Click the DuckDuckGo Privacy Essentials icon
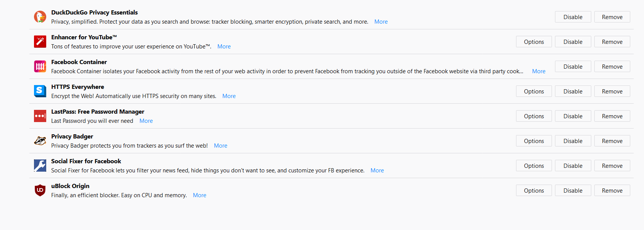The height and width of the screenshot is (230, 644). (x=40, y=17)
